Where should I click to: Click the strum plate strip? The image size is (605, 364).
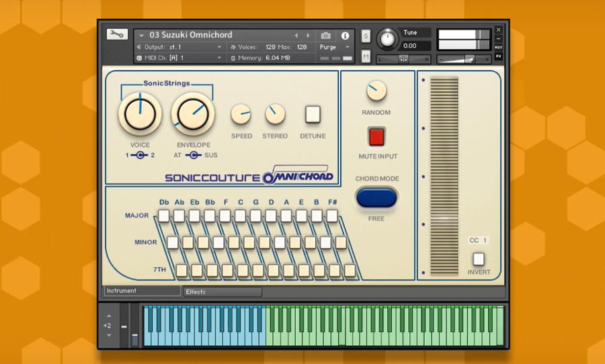(444, 176)
